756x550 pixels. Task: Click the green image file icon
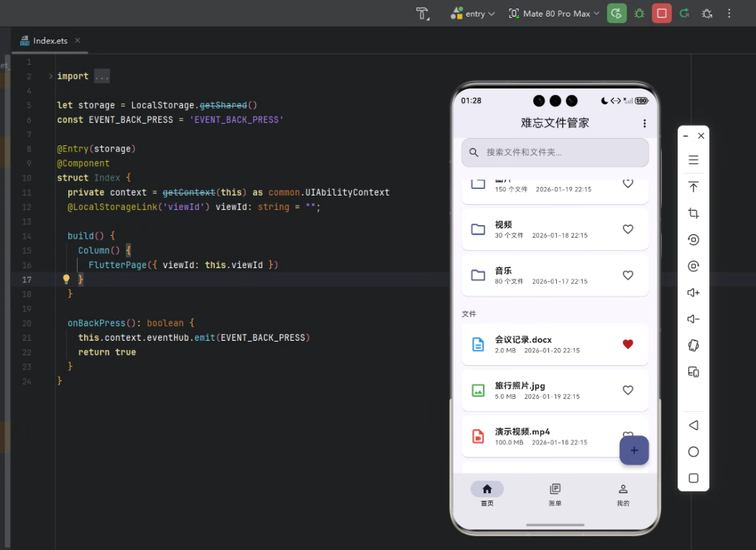pyautogui.click(x=478, y=390)
